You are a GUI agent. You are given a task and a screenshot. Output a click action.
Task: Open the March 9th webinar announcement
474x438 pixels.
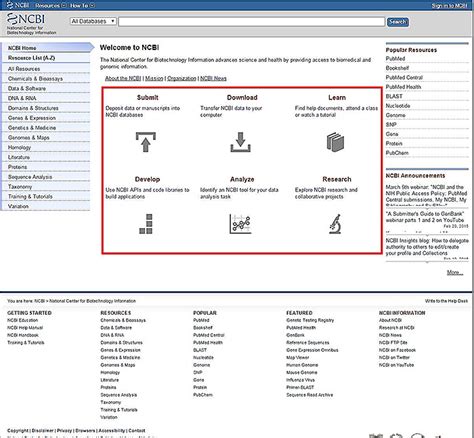(x=426, y=195)
